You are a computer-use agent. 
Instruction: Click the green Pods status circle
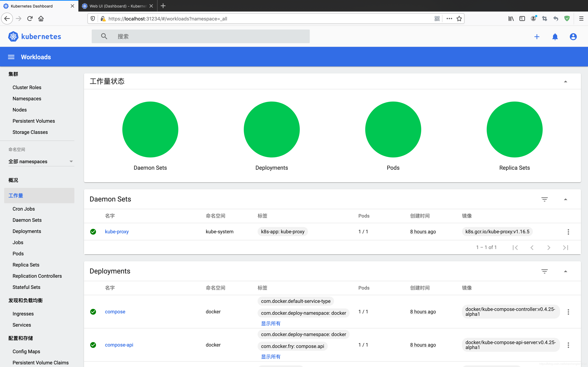pyautogui.click(x=393, y=129)
